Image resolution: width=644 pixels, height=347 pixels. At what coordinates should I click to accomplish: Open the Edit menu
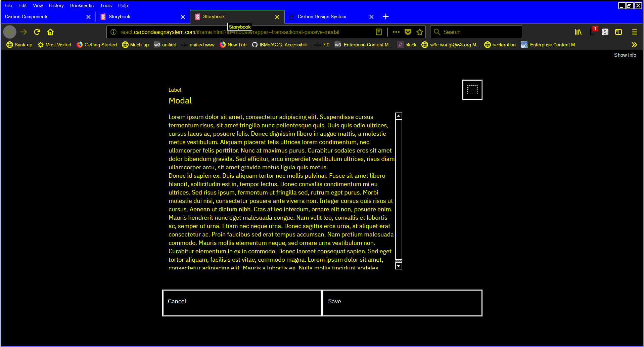click(22, 5)
